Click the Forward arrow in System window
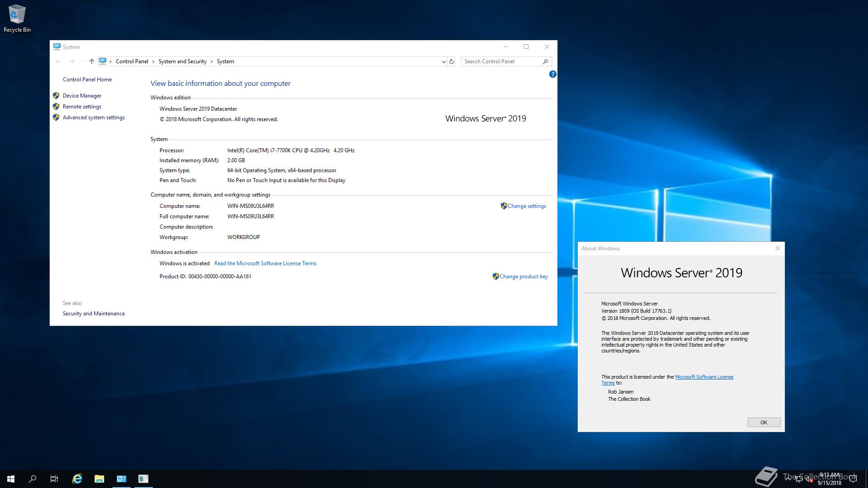This screenshot has height=488, width=868. [x=71, y=61]
